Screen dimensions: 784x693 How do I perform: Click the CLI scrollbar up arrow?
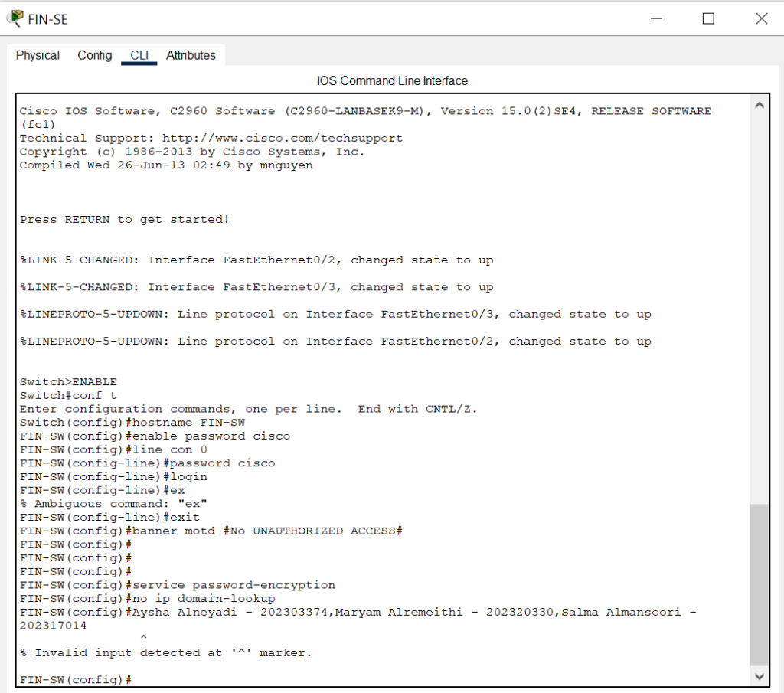point(759,106)
